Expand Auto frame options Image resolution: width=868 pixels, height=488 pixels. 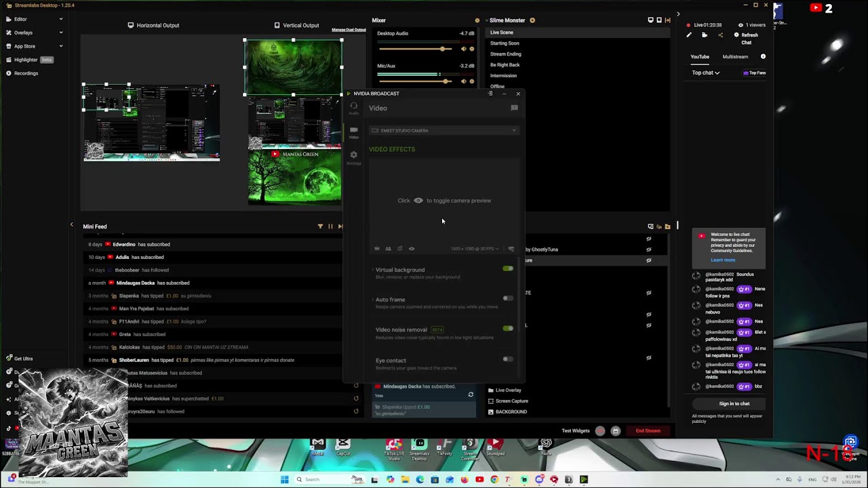click(372, 300)
